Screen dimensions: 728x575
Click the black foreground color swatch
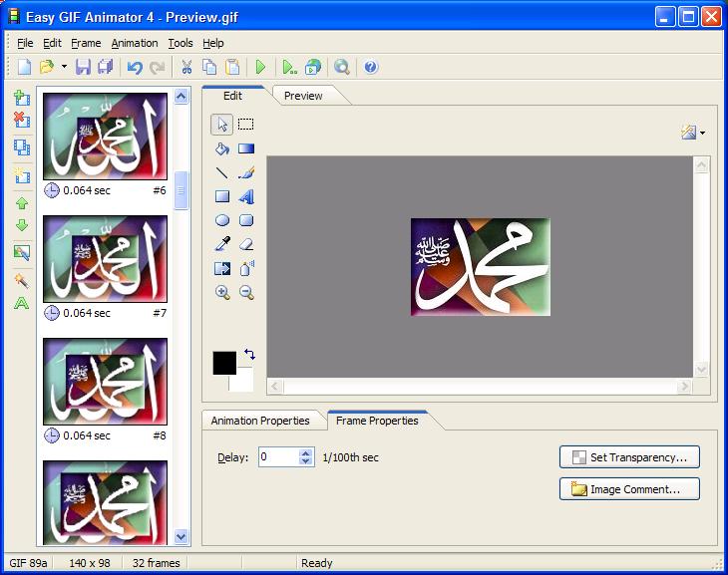pyautogui.click(x=224, y=363)
